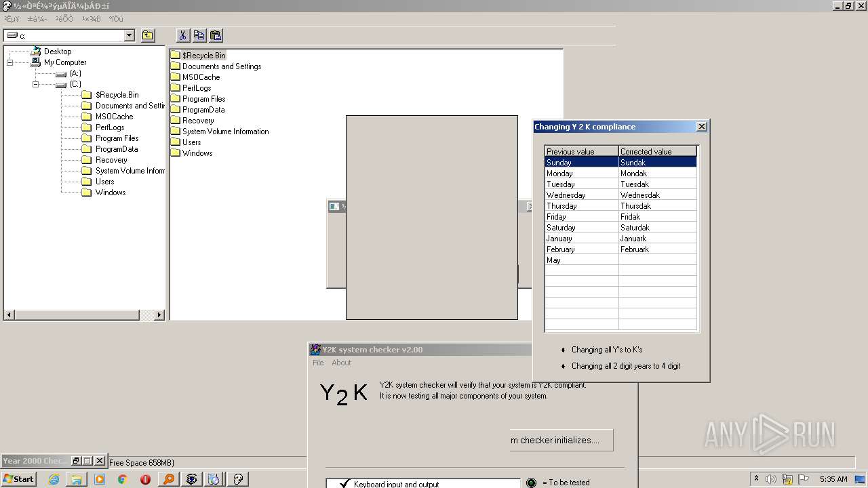Click the Cut scissors toolbar icon
Screen dimensions: 868x488
[x=182, y=35]
